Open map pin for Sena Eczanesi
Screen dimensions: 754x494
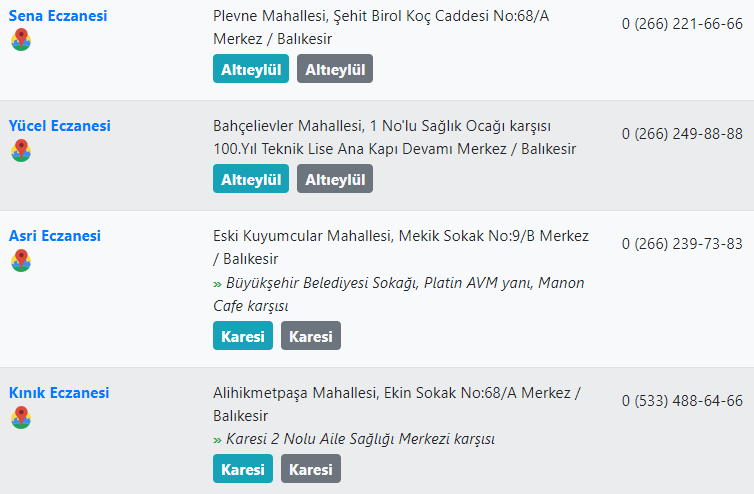pos(21,39)
